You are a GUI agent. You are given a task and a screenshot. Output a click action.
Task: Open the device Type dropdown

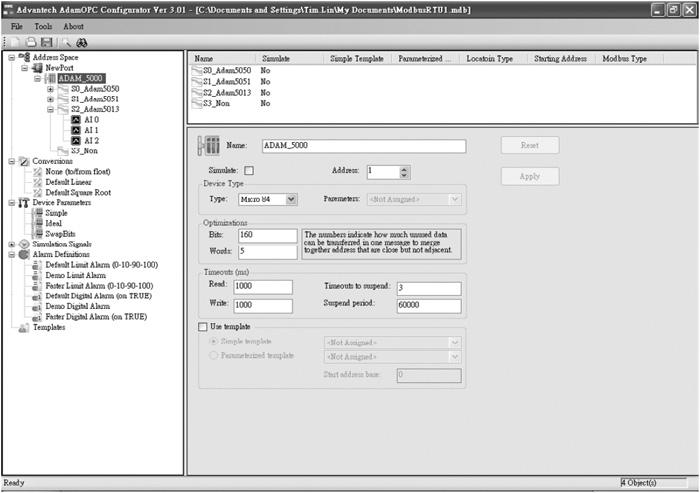(292, 199)
